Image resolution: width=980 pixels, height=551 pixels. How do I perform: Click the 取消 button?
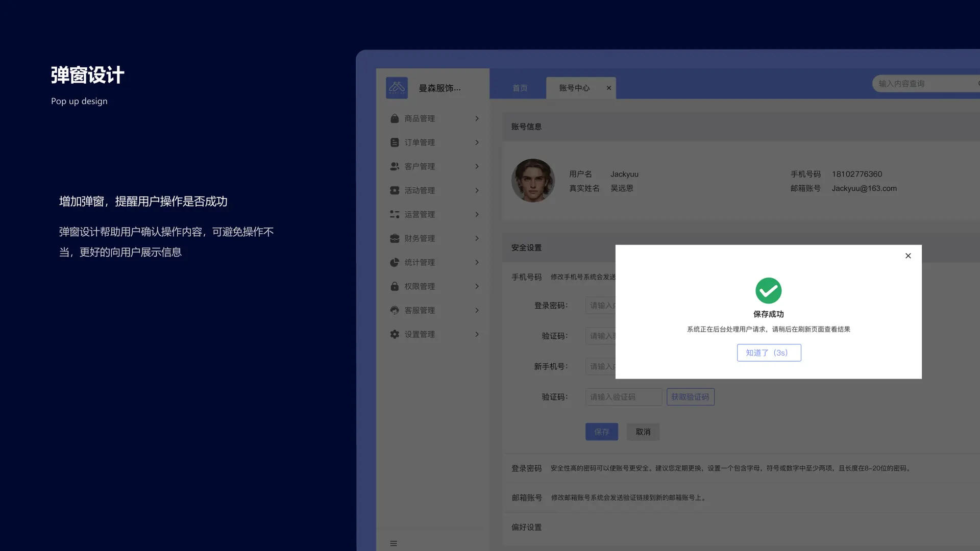[x=643, y=432]
